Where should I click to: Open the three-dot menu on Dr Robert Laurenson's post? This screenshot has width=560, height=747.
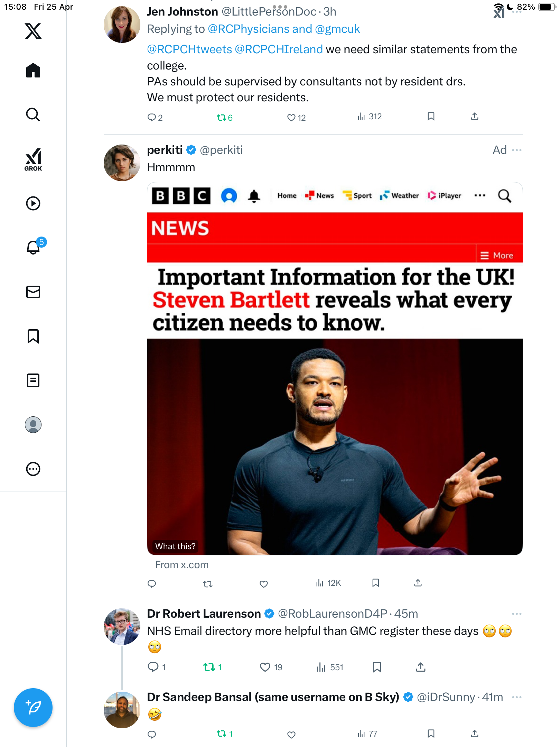click(x=517, y=614)
